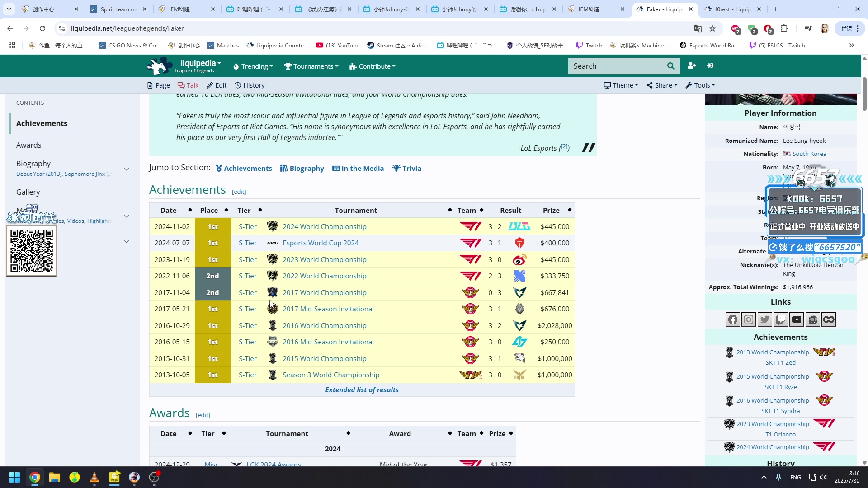Click SKT logo in 2015-10-31 row
The height and width of the screenshot is (488, 868).
point(470,358)
